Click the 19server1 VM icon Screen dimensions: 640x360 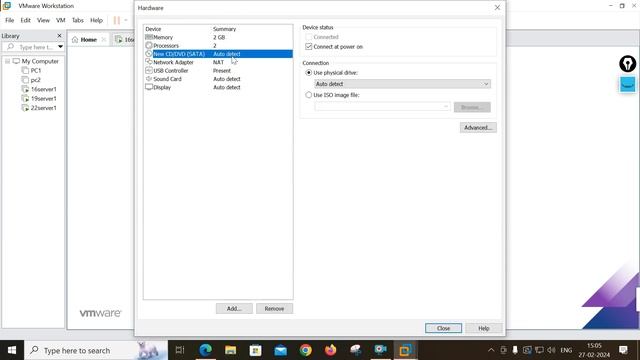point(25,98)
